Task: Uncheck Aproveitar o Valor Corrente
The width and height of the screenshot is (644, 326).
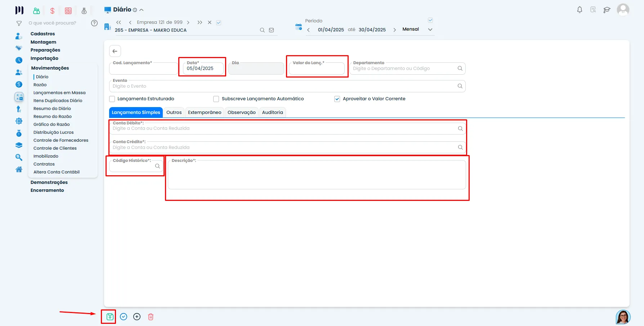Action: pos(337,99)
